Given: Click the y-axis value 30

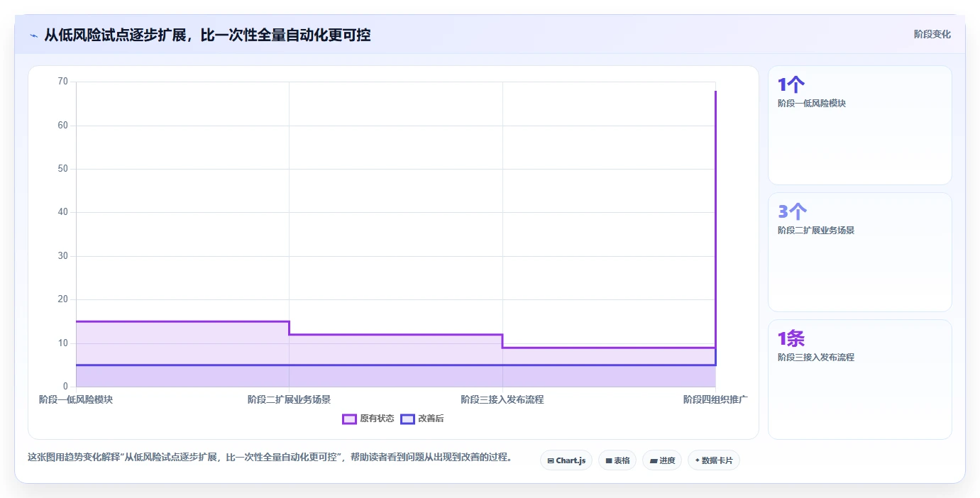Looking at the screenshot, I should 63,256.
